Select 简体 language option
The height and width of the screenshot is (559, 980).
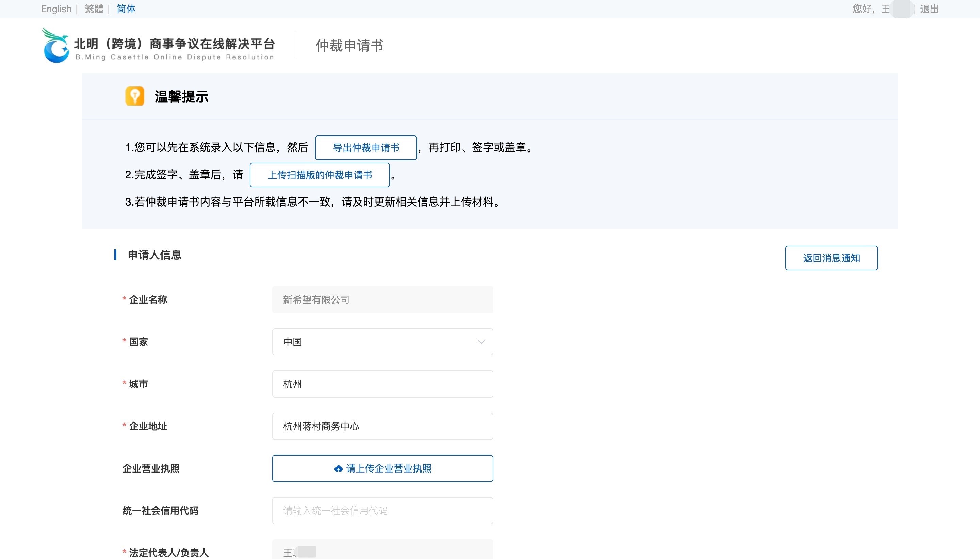(126, 9)
